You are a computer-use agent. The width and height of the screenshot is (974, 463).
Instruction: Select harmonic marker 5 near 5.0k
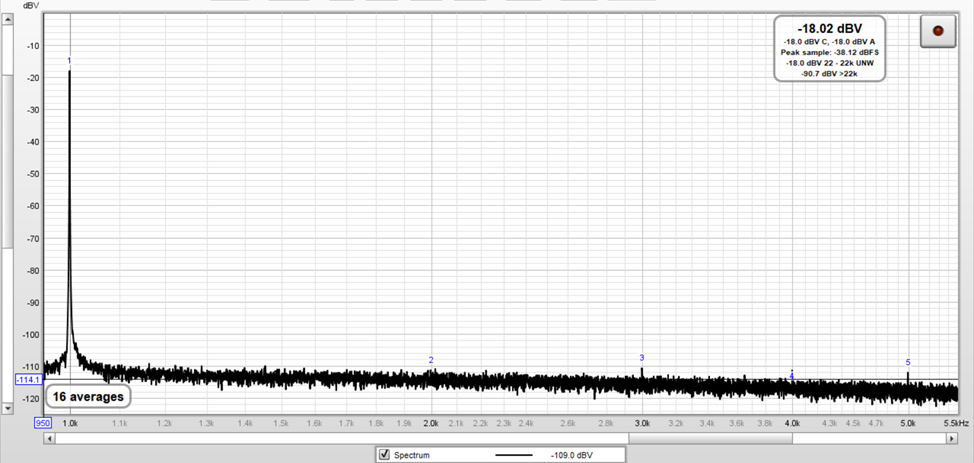(x=908, y=362)
